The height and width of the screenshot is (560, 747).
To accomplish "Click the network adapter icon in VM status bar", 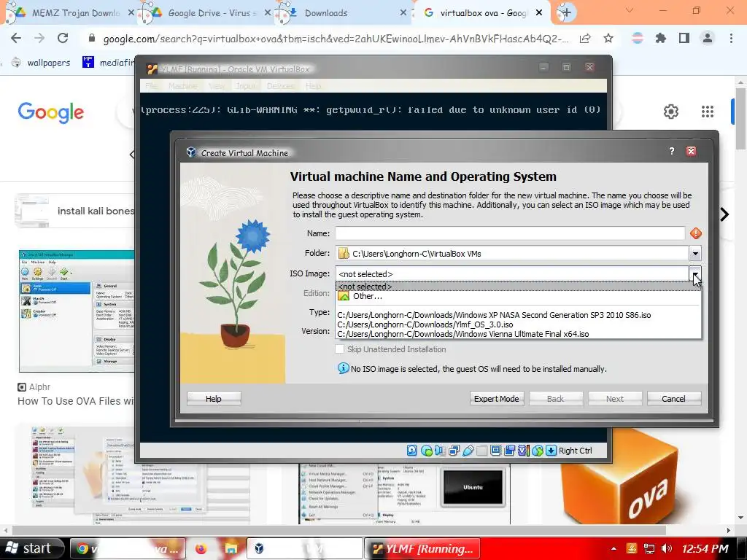I will tap(454, 451).
